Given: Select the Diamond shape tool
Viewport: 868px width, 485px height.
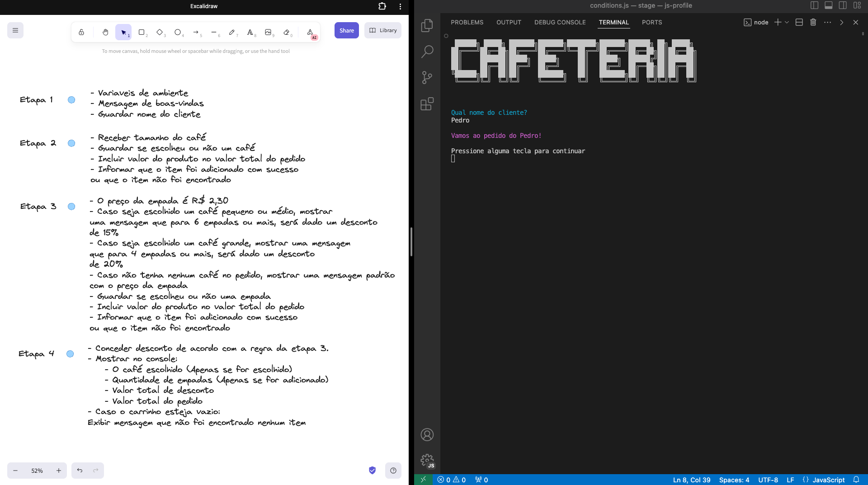Looking at the screenshot, I should click(x=160, y=32).
